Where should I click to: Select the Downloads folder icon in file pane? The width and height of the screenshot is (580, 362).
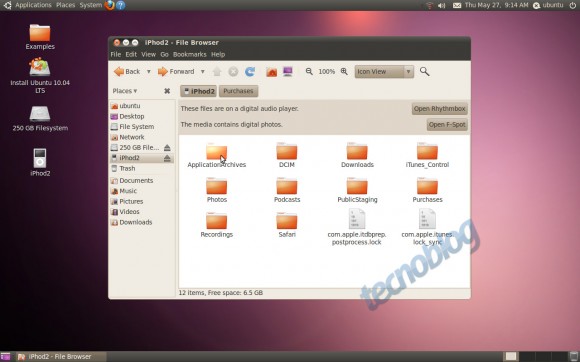tap(357, 155)
